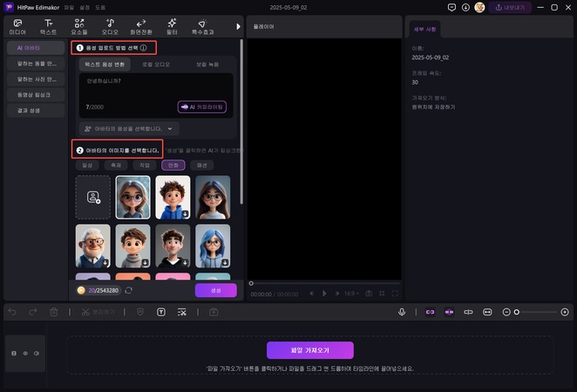Select AI 아바타 in the sidebar
This screenshot has width=577, height=392.
(36, 48)
